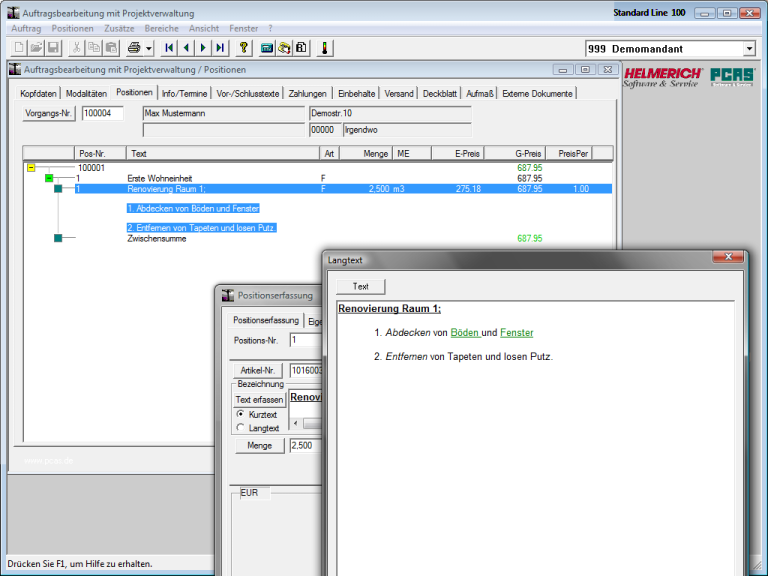This screenshot has width=768, height=576.
Task: Open the calculator icon in the toolbar
Action: click(x=266, y=48)
